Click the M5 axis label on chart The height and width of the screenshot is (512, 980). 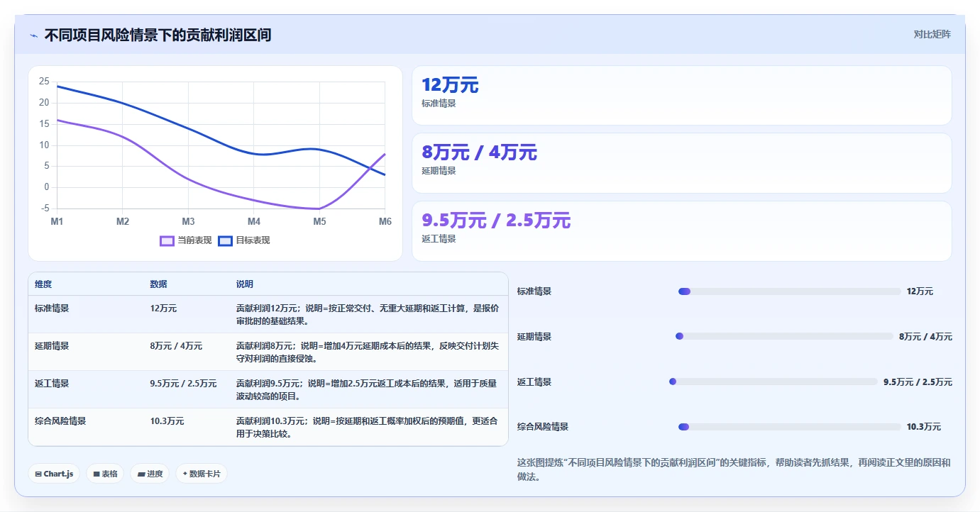[319, 222]
